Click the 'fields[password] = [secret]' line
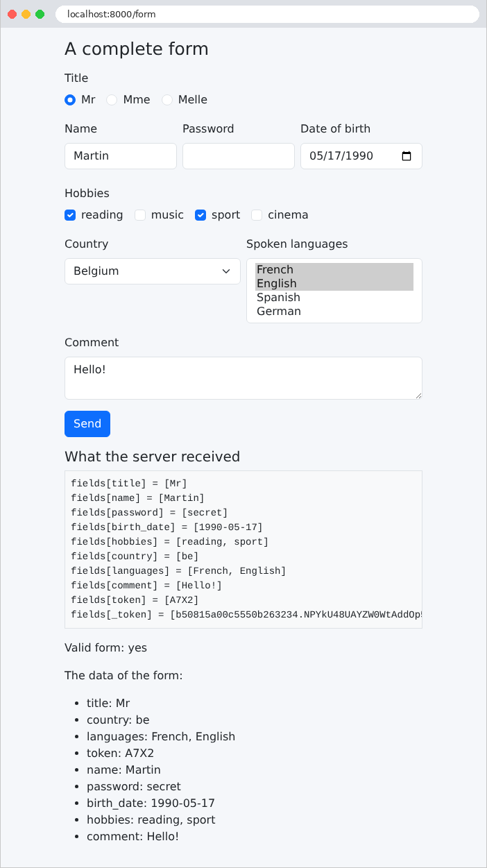Viewport: 487px width, 868px height. click(149, 513)
